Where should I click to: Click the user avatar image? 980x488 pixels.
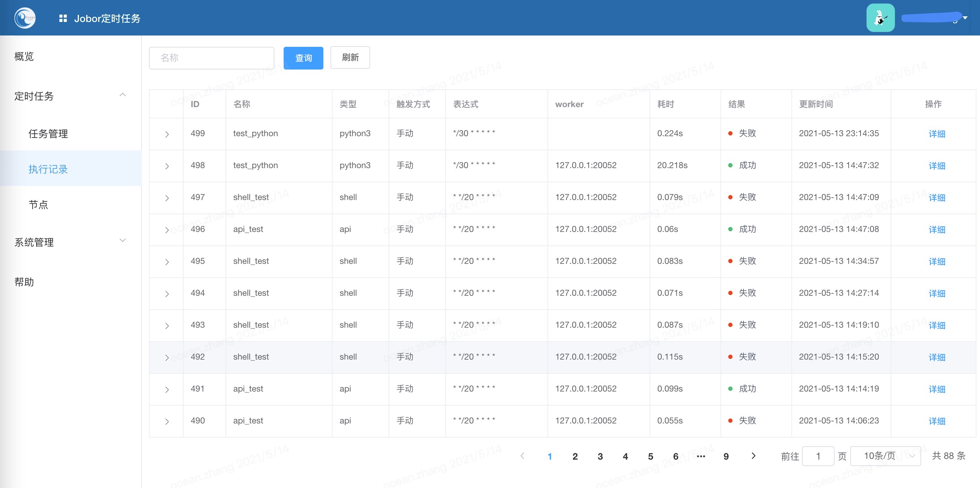pyautogui.click(x=880, y=18)
